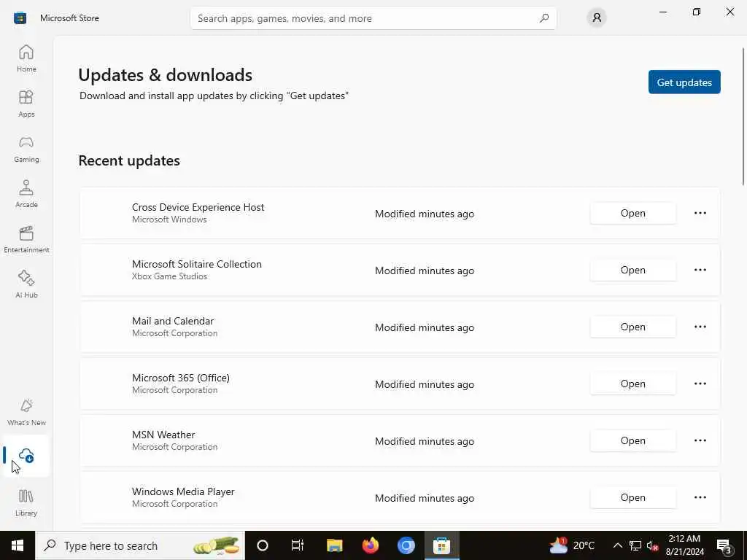The height and width of the screenshot is (560, 747).
Task: Select the Downloads cloud icon
Action: click(26, 456)
